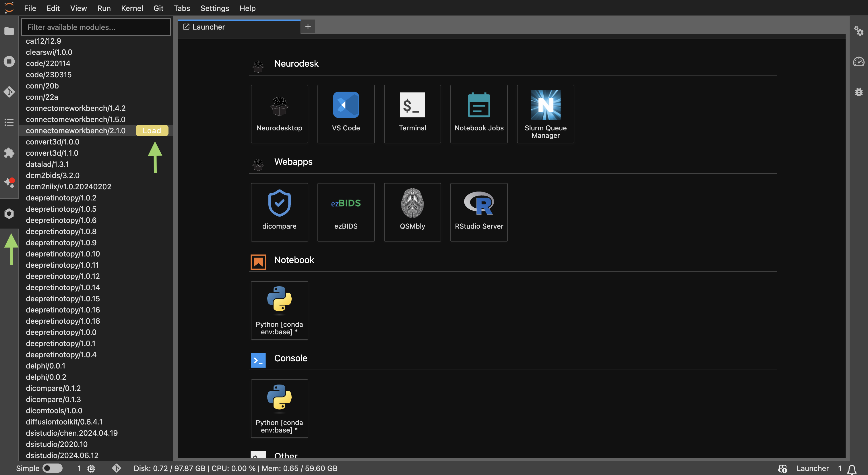Launch Neurodesktop app
Screen dimensions: 868x475
[279, 114]
